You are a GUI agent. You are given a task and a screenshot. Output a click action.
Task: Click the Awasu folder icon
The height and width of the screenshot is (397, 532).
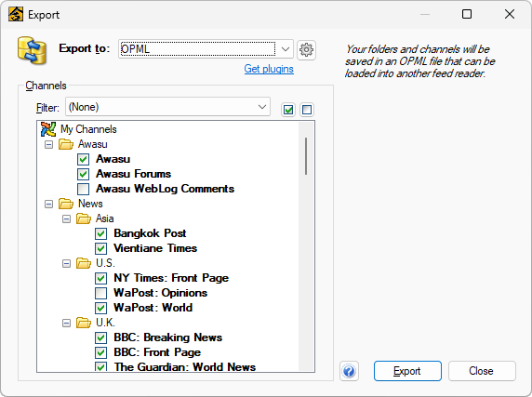(x=66, y=144)
